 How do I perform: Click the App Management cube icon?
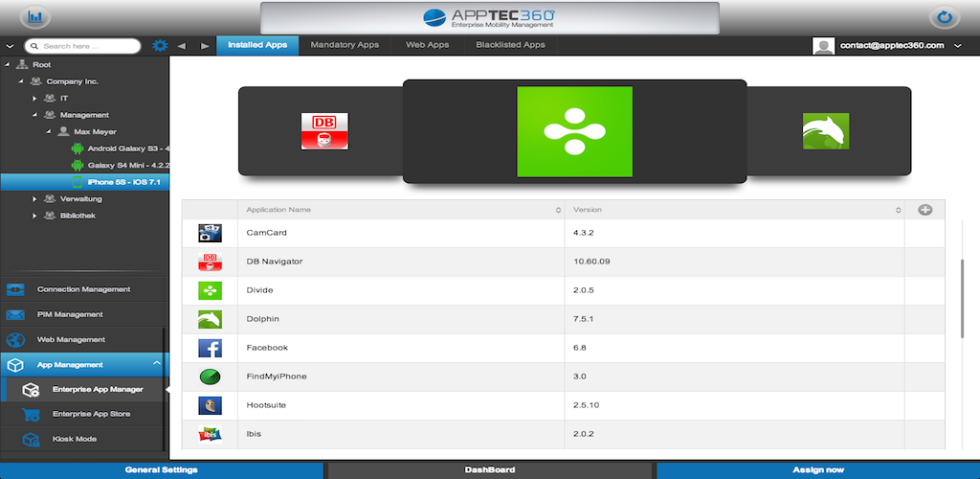[15, 365]
